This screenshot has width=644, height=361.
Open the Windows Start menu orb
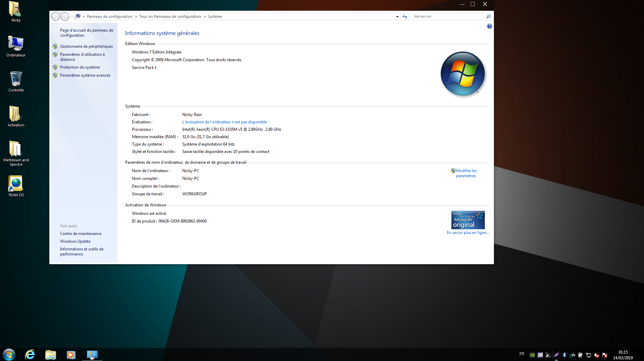[9, 355]
